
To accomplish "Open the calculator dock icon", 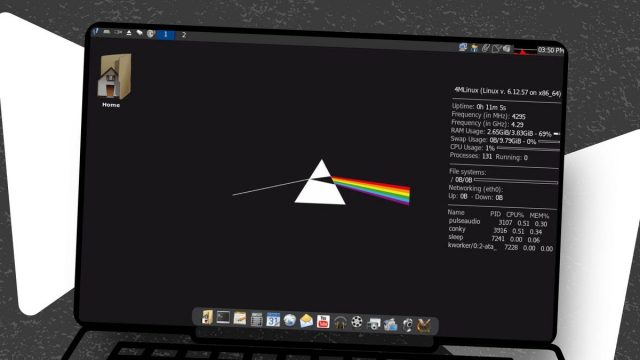I will tap(256, 319).
